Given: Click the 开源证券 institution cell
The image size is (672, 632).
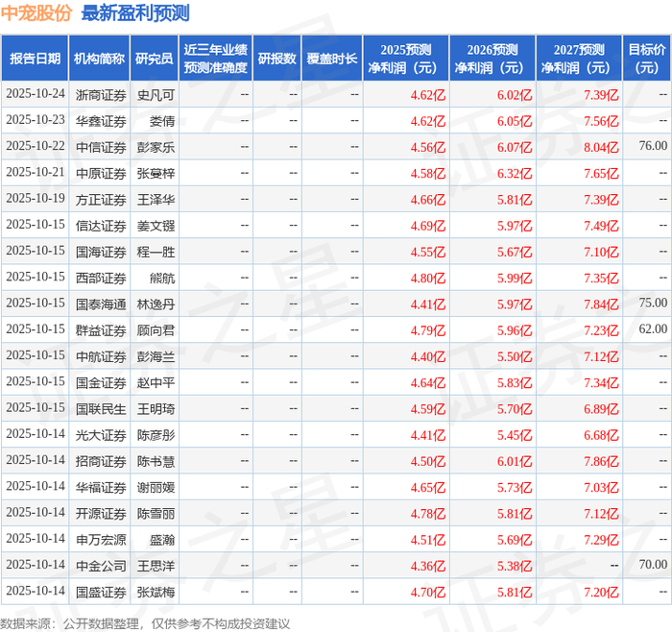Looking at the screenshot, I should [x=101, y=513].
